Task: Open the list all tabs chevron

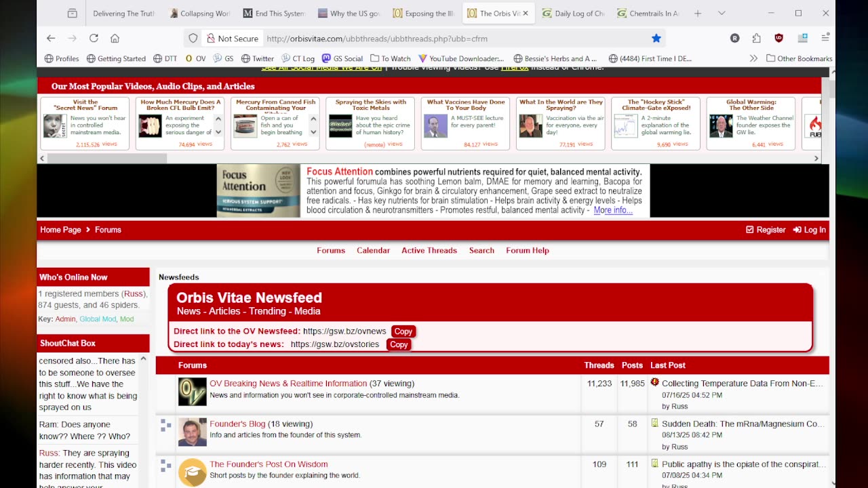Action: click(722, 14)
